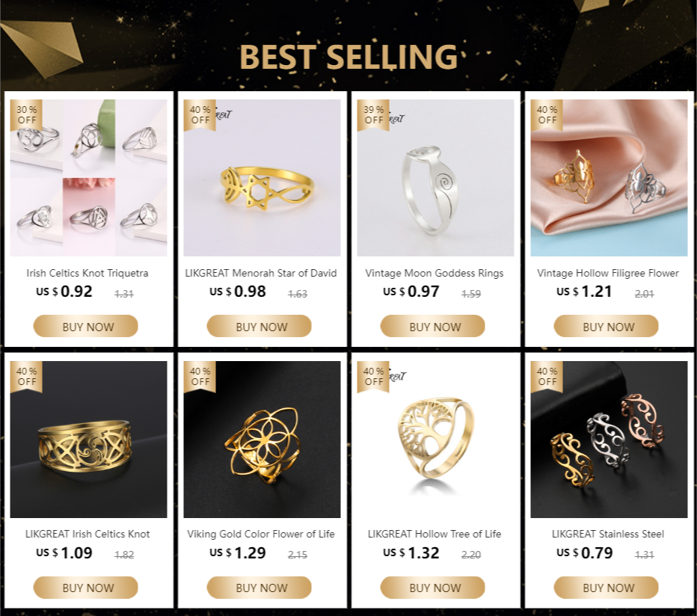
Task: Click the 39% OFF badge on Moon Goddess
Action: [373, 114]
